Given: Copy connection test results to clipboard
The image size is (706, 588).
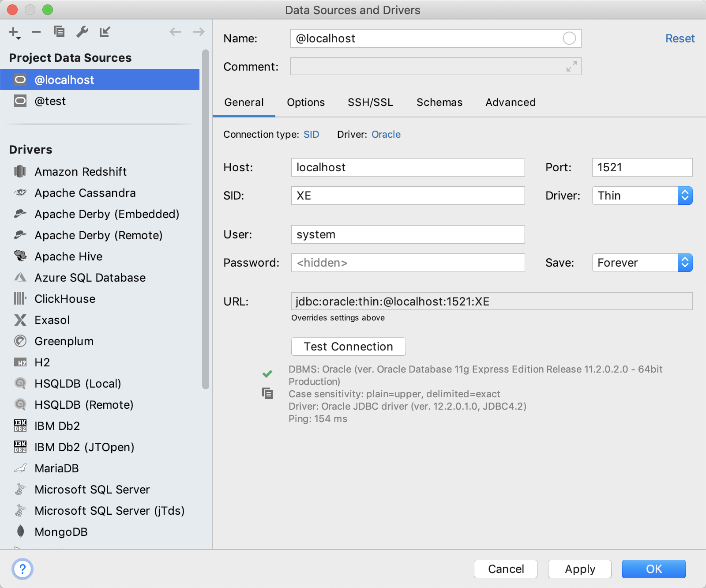Looking at the screenshot, I should [267, 393].
